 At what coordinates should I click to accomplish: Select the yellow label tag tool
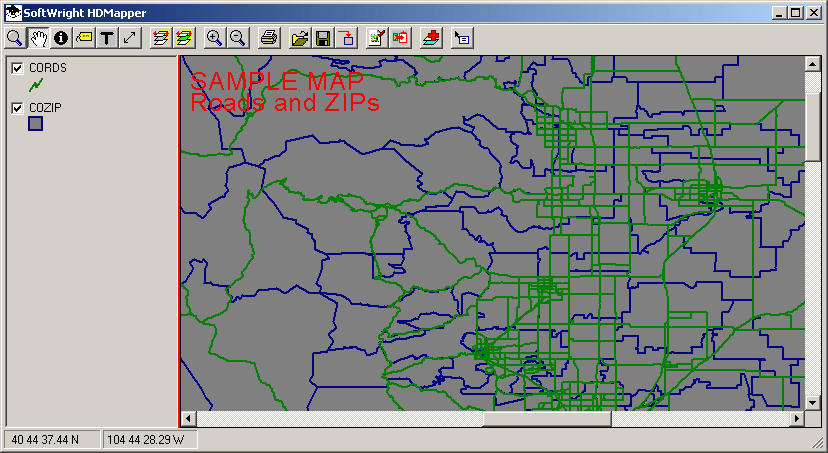pyautogui.click(x=84, y=38)
